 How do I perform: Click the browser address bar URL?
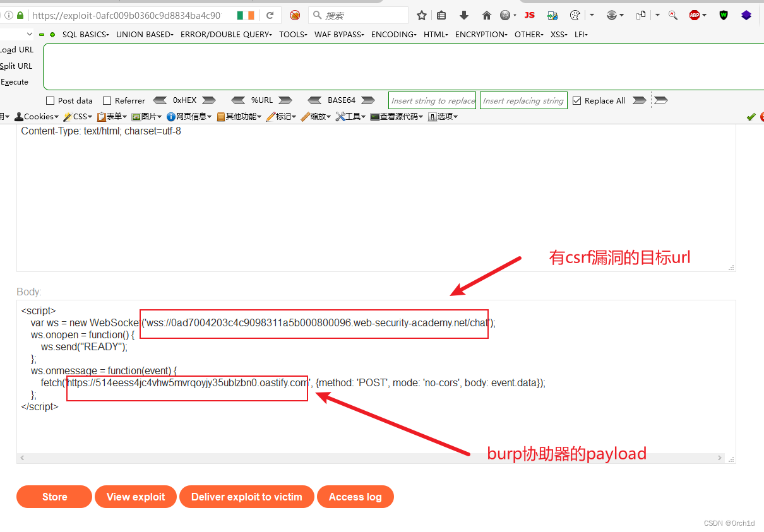tap(126, 15)
